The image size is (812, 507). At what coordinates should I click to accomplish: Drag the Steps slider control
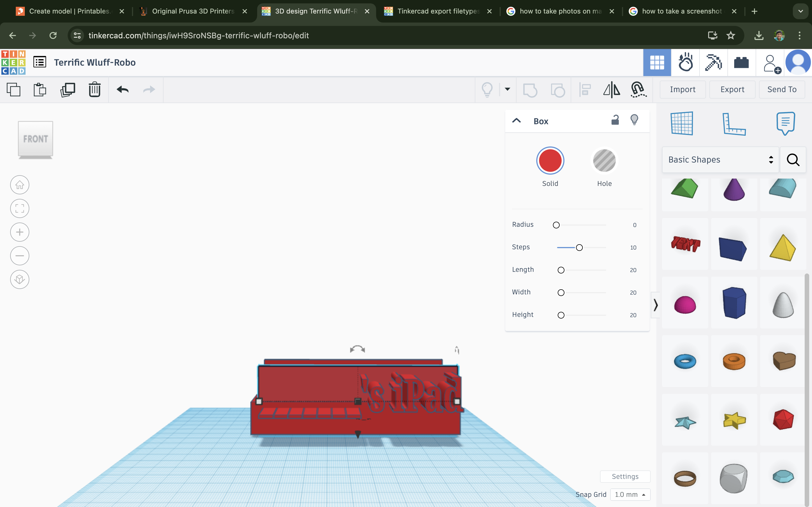[x=579, y=247]
